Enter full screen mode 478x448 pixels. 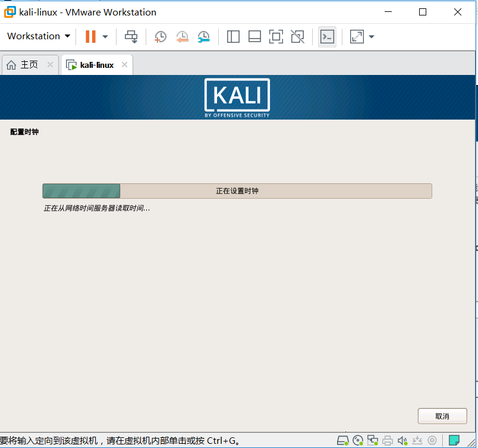[276, 37]
